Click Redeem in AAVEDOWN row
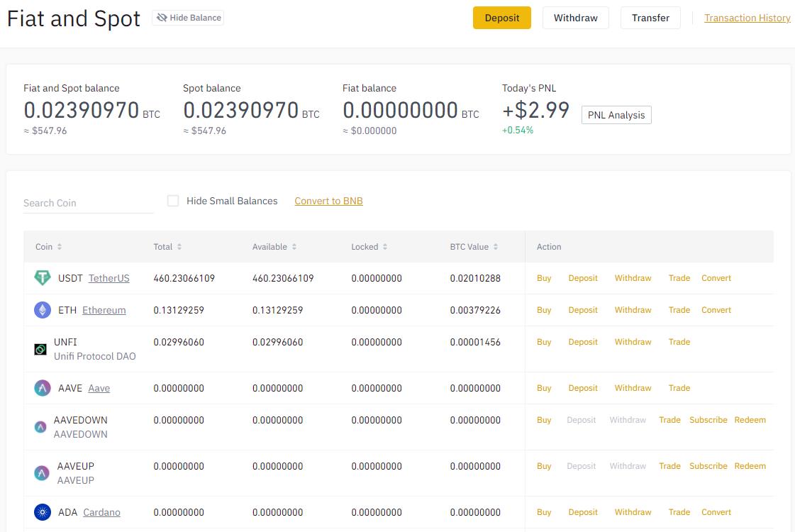795x532 pixels. pos(750,420)
